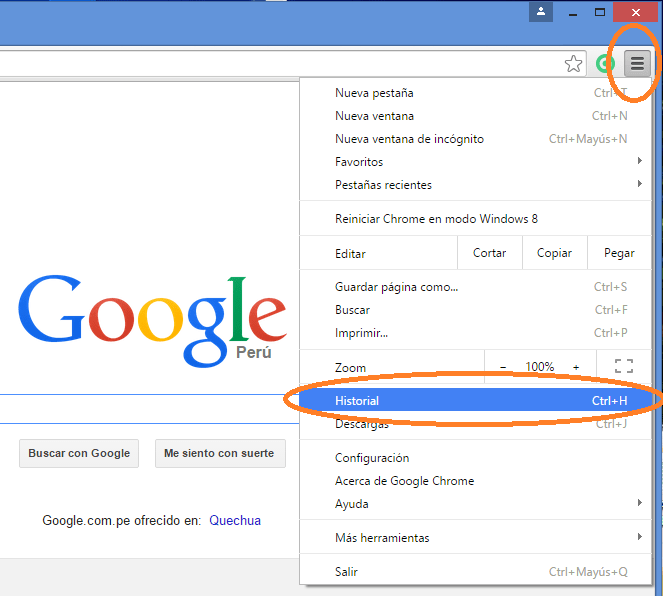Select Reiniciar Chrome en modo Windows 8

point(475,219)
